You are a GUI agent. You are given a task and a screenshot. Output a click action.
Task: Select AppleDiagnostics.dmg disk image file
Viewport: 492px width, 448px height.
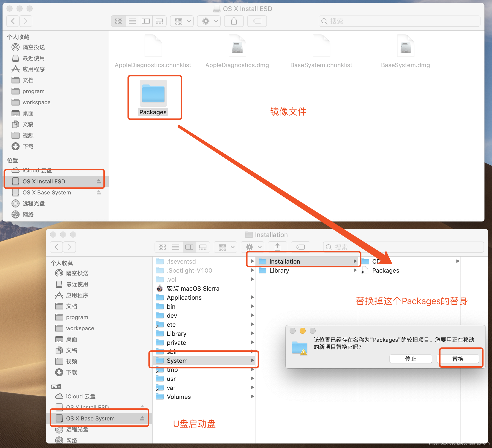(237, 51)
